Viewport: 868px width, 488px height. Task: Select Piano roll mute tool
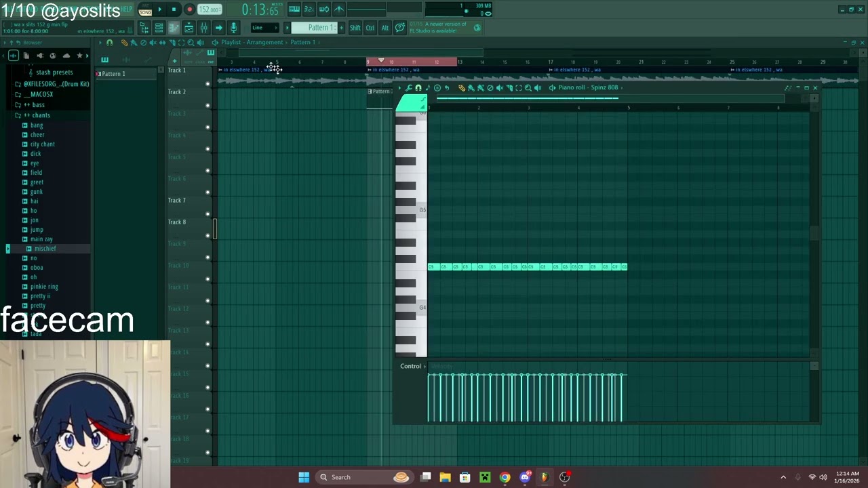coord(500,88)
